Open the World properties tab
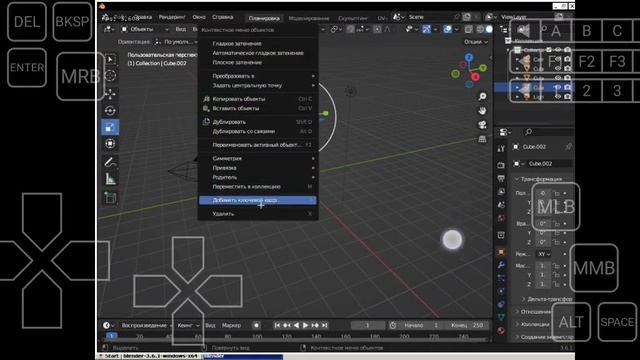 (x=501, y=218)
